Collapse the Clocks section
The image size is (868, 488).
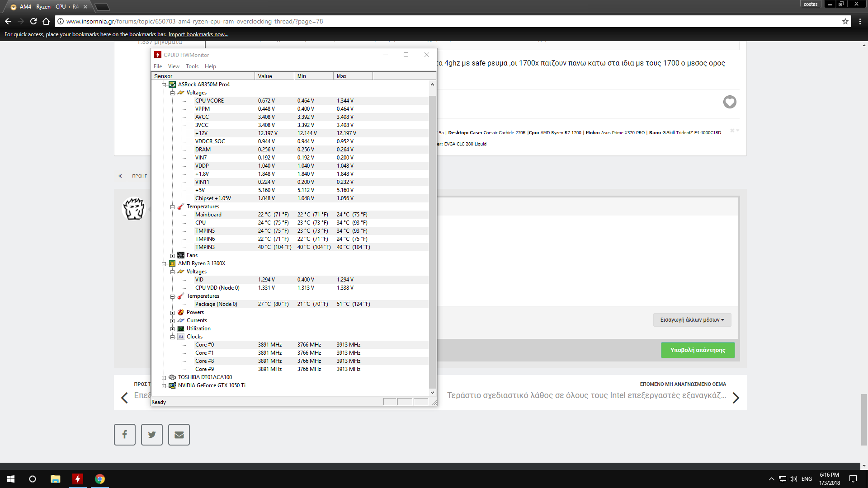point(172,337)
